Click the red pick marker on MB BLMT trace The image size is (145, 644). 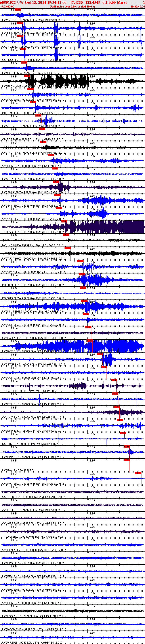[33, 102]
